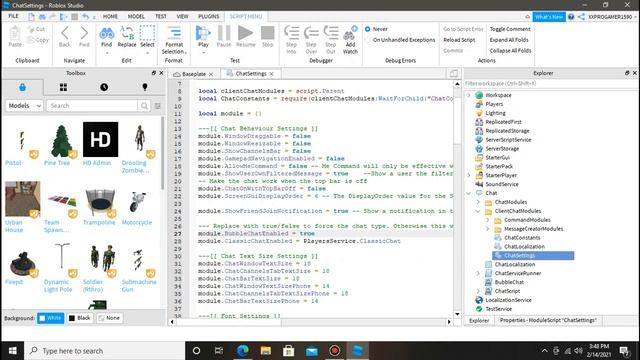Click Reload Script action
Screen dimensions: 640x360
(459, 40)
